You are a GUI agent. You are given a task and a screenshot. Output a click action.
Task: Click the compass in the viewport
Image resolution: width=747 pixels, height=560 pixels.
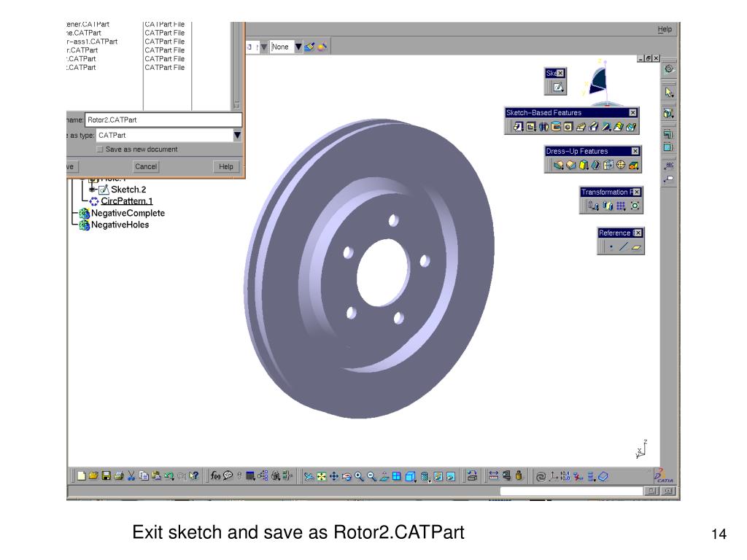click(x=600, y=82)
